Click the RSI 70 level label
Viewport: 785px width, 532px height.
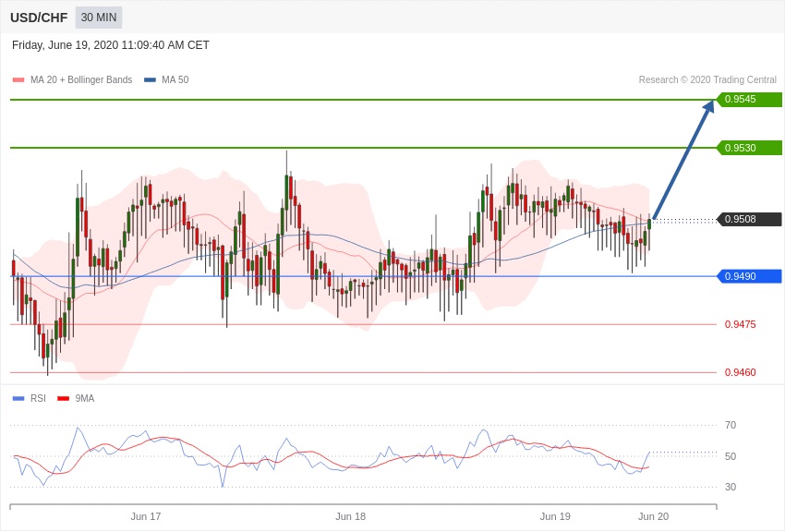[x=730, y=425]
